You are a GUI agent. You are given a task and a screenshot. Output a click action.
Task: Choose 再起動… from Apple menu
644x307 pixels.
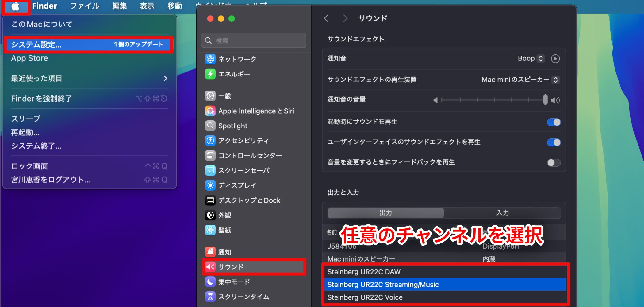click(89, 132)
